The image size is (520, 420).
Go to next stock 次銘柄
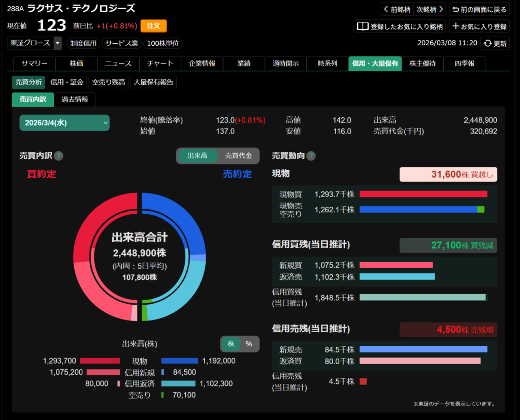click(430, 9)
